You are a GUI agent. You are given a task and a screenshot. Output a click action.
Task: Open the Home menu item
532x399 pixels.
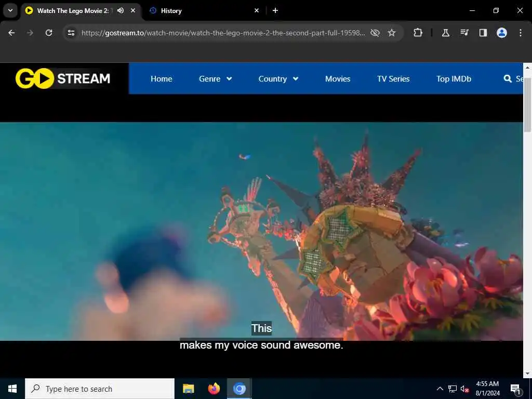click(x=161, y=79)
